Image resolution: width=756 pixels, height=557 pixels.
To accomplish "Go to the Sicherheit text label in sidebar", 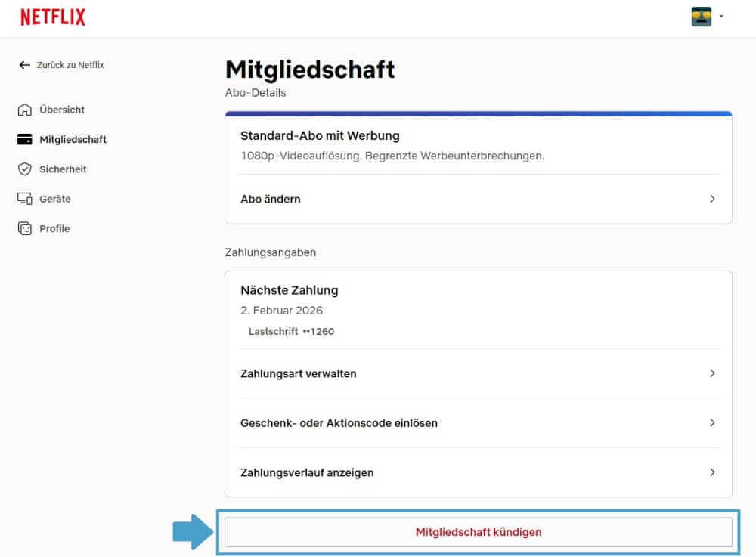I will coord(63,169).
